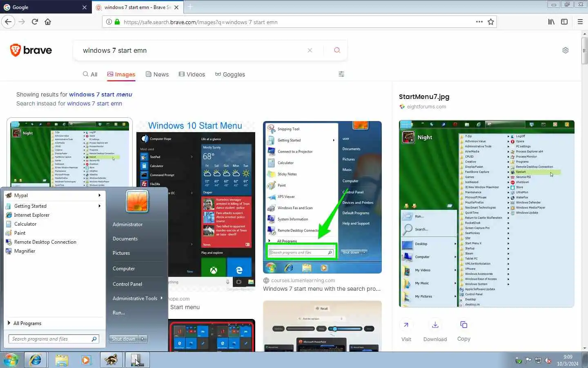Open the Firefox hamburger menu
The image size is (588, 368).
point(580,22)
